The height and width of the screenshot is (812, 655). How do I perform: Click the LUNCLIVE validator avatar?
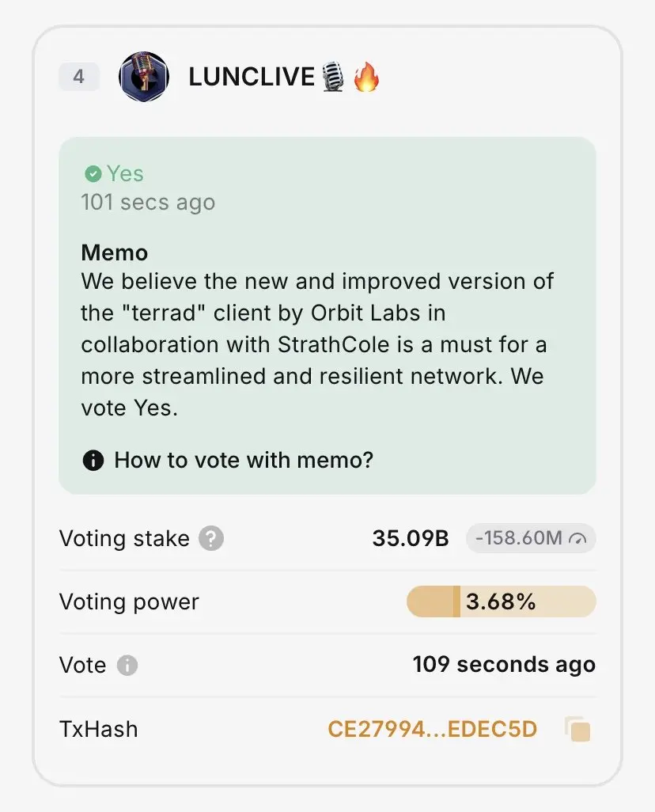143,77
